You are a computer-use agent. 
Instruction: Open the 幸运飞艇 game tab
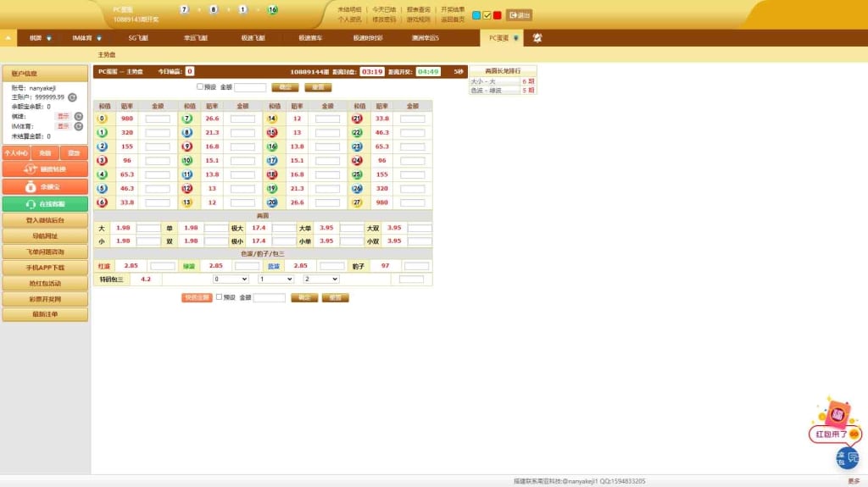click(196, 38)
